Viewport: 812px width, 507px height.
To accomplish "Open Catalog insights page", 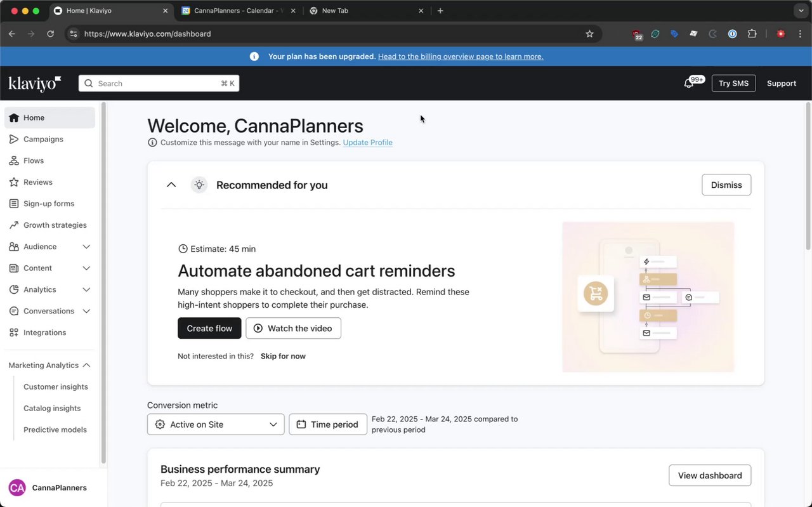I will (x=52, y=409).
